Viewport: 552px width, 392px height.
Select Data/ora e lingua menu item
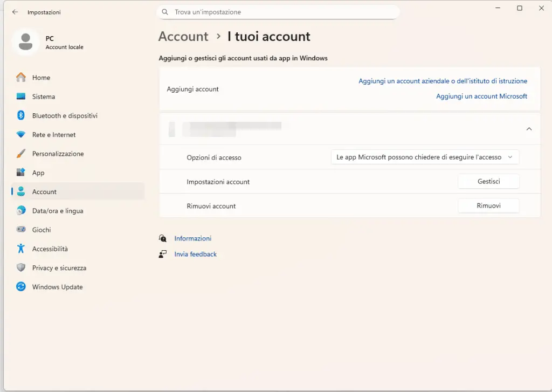tap(57, 211)
